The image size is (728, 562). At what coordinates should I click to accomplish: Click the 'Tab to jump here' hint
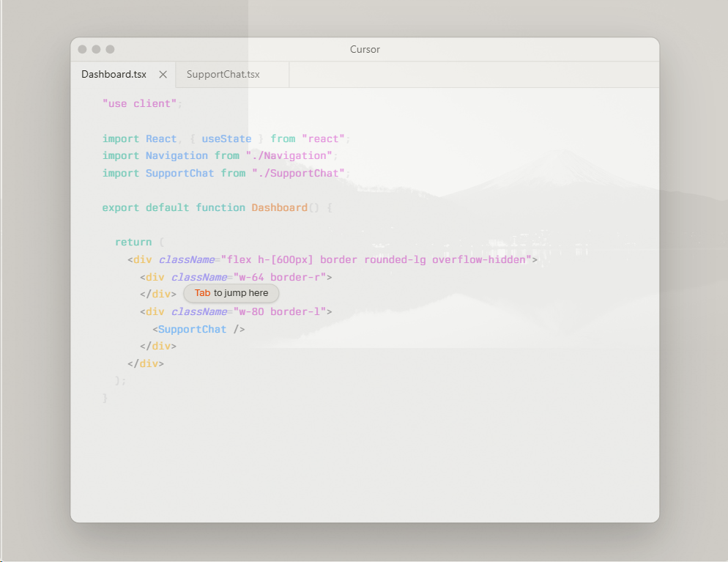tap(231, 293)
